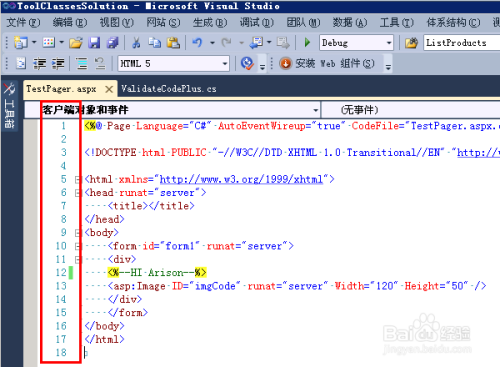The height and width of the screenshot is (367, 500).
Task: Collapse the html tag on line 5
Action: (78, 180)
